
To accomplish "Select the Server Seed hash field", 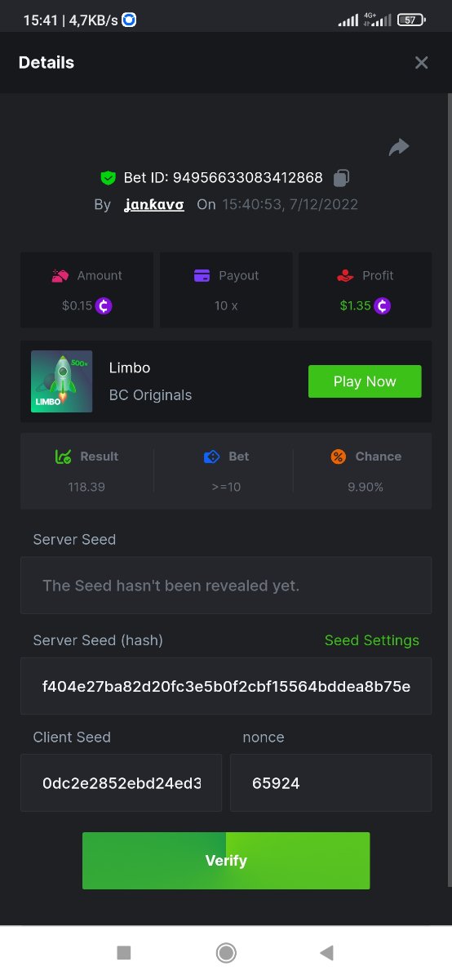I will [x=226, y=686].
